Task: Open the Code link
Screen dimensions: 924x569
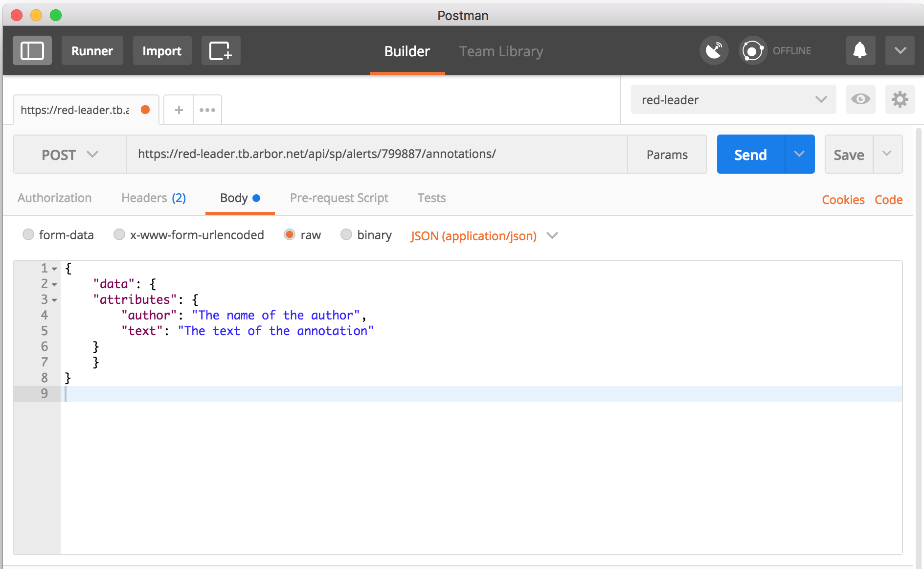Action: [889, 200]
